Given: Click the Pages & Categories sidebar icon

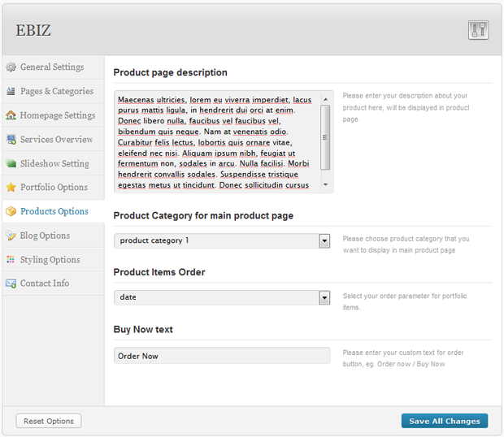Looking at the screenshot, I should click(11, 92).
